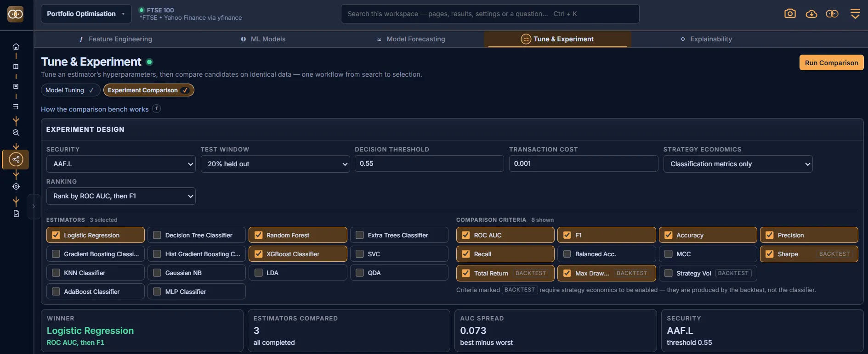The image size is (868, 354).
Task: Expand the sidebar using the small chevron handle
Action: tap(34, 207)
